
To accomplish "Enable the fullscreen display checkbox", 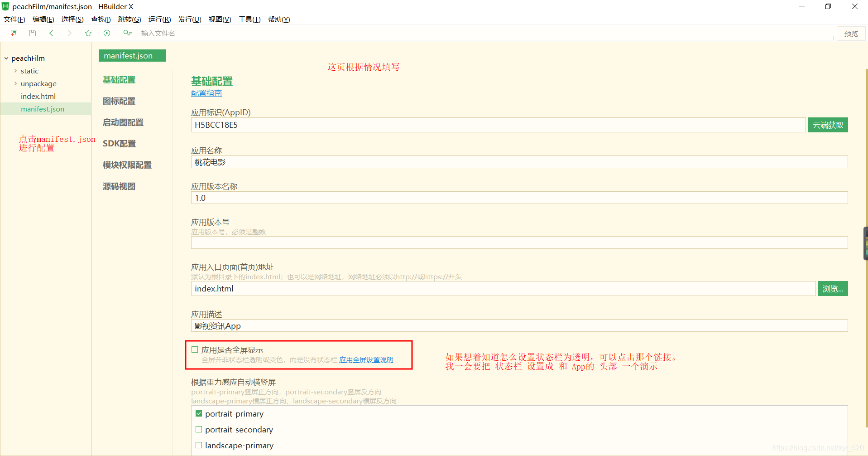I will click(x=195, y=349).
